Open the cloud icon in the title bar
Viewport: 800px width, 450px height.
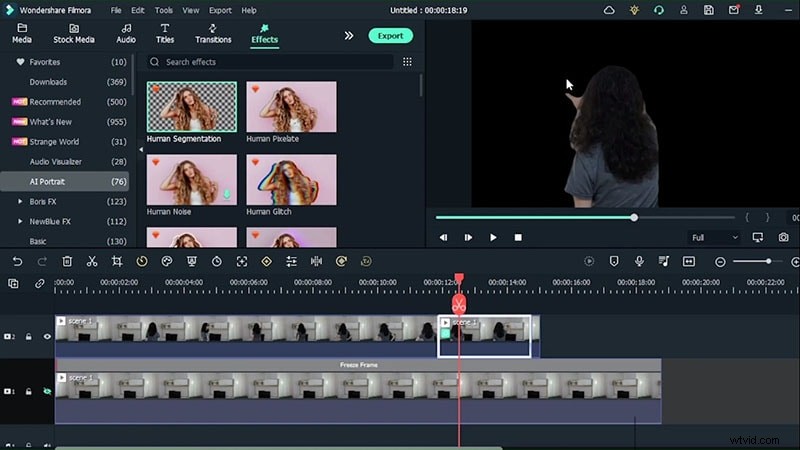tap(610, 10)
